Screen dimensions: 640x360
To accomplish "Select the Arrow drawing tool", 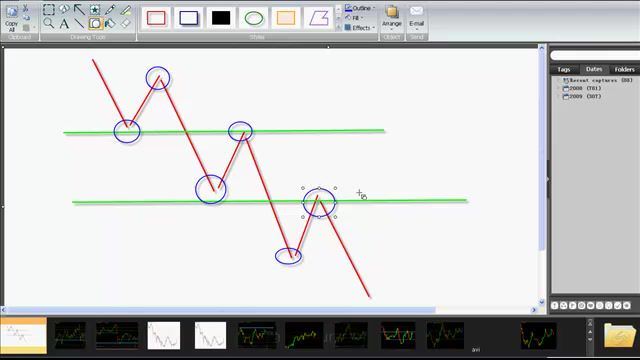I will pyautogui.click(x=79, y=9).
